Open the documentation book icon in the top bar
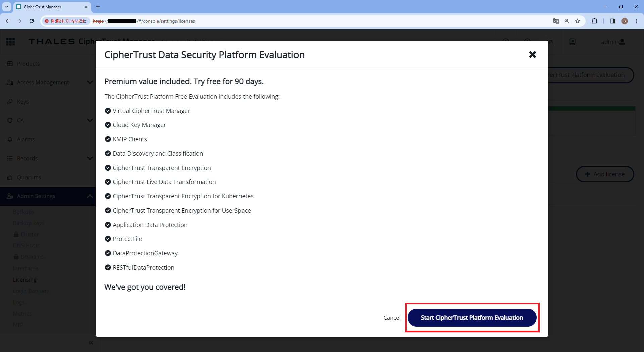Image resolution: width=644 pixels, height=352 pixels. 572,42
